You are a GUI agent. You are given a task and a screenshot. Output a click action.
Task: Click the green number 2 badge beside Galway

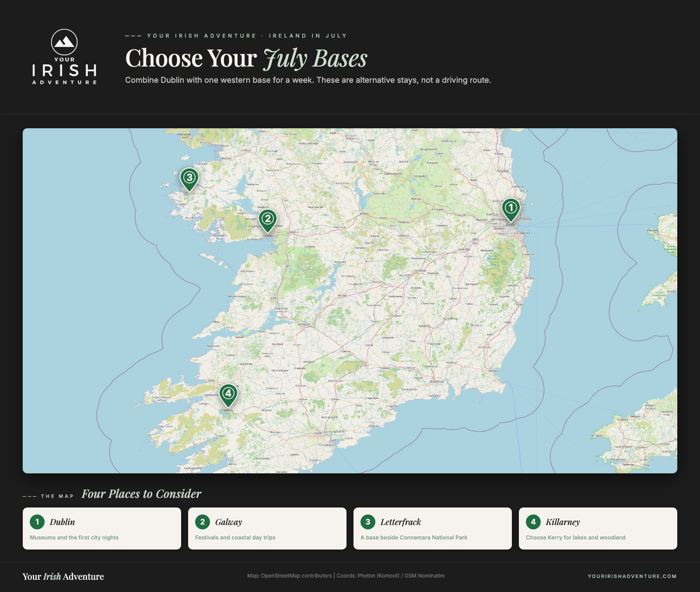tap(203, 522)
